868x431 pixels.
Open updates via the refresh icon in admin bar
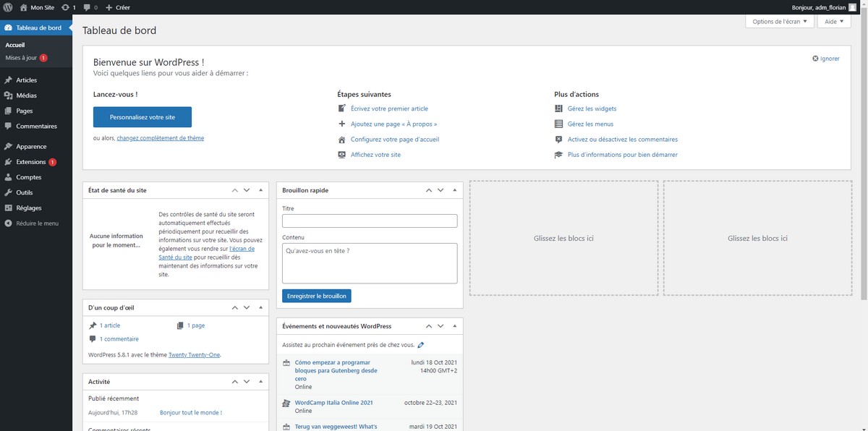[x=65, y=7]
